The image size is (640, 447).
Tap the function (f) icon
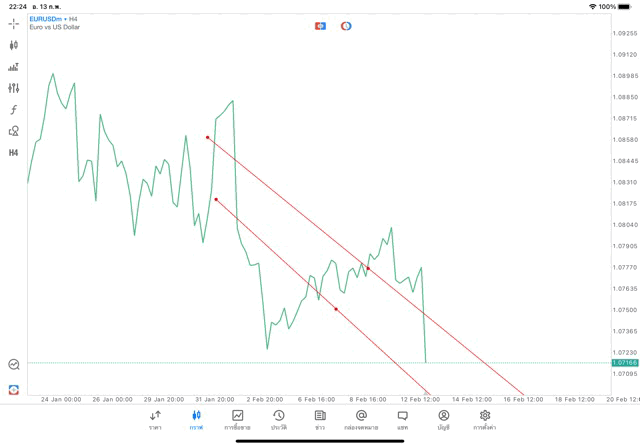13,110
